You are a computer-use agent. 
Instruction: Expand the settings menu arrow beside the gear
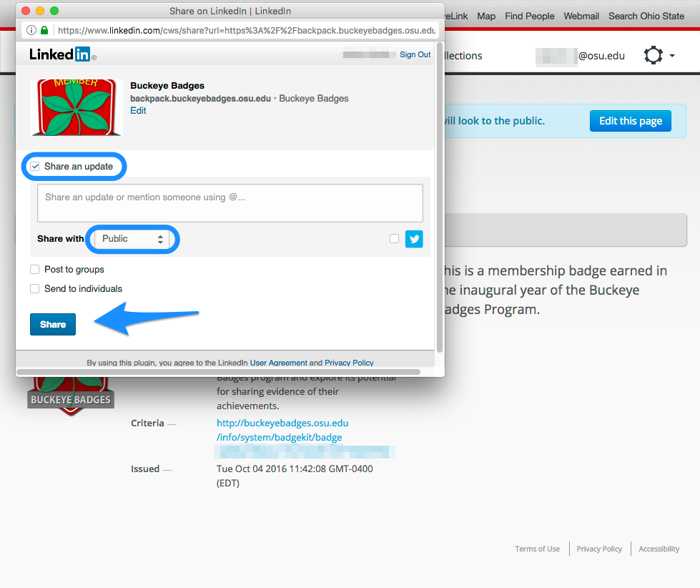click(x=672, y=56)
